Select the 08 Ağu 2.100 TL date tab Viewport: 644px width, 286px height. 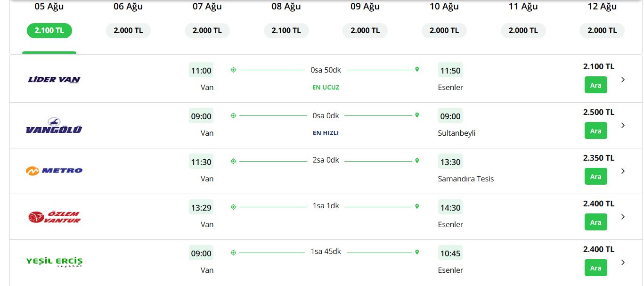(286, 20)
